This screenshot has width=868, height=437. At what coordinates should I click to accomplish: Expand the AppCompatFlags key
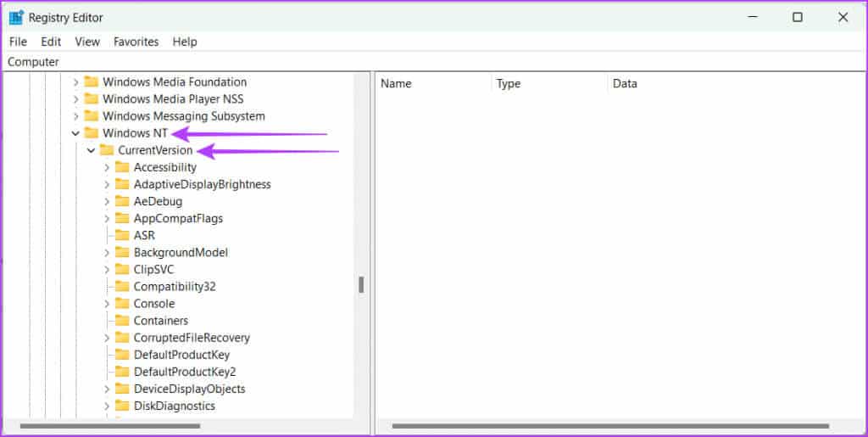tap(107, 219)
